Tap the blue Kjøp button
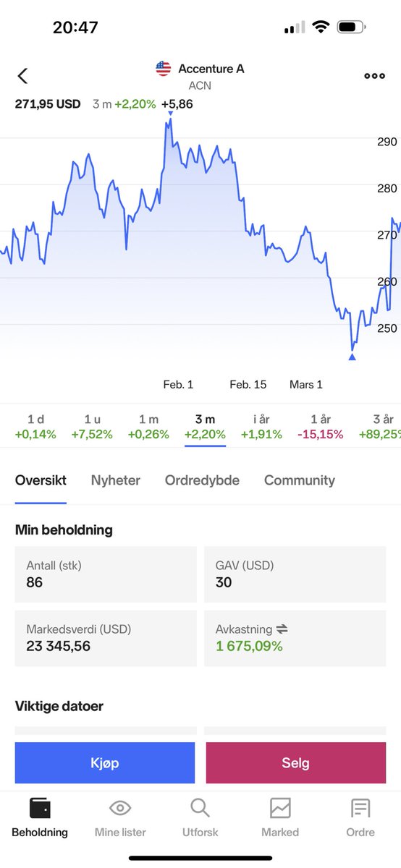Image resolution: width=401 pixels, height=868 pixels. pos(105,762)
